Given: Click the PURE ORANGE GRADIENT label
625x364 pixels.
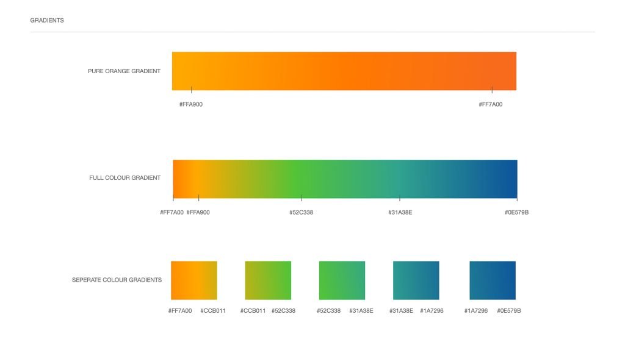Looking at the screenshot, I should pyautogui.click(x=124, y=71).
